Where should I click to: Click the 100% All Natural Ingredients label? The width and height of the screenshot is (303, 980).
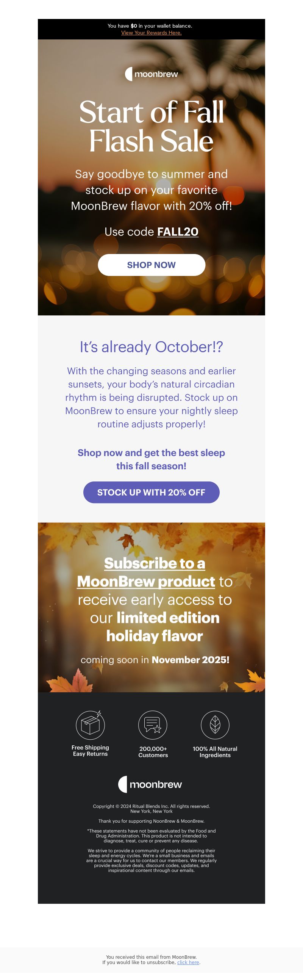[215, 752]
